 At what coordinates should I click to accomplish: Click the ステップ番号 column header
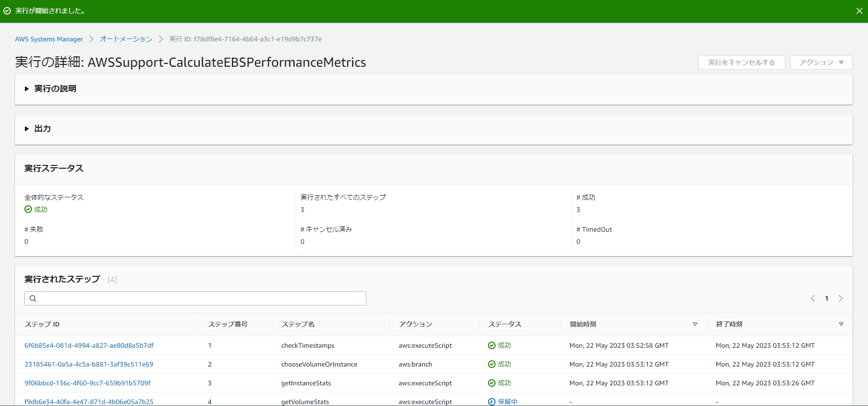228,324
